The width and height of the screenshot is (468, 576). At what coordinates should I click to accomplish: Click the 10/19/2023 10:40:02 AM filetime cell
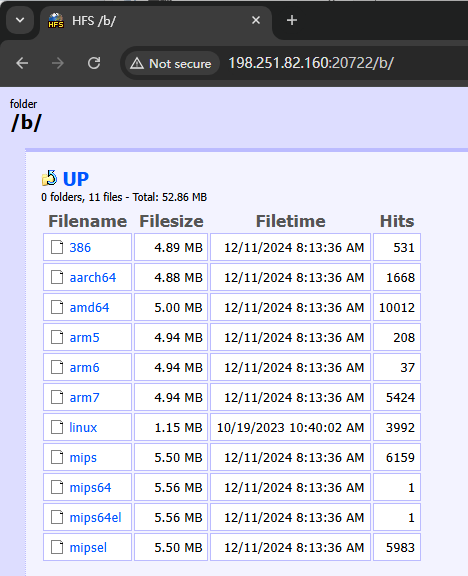tap(290, 428)
